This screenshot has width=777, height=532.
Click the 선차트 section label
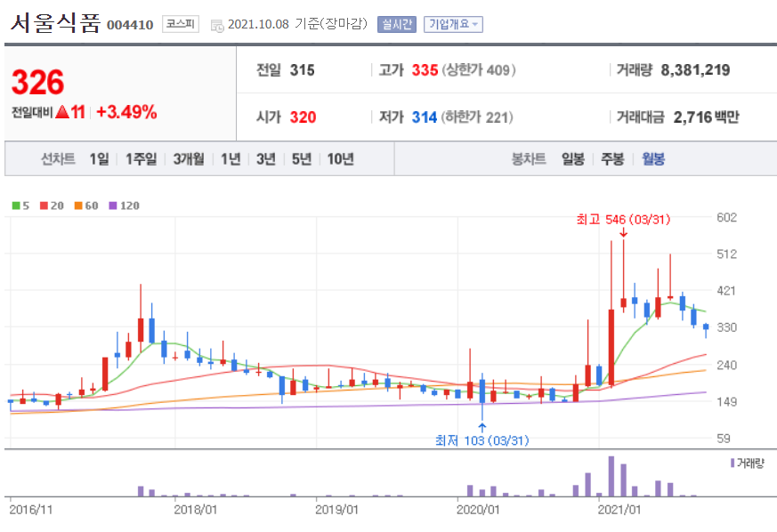(x=58, y=159)
